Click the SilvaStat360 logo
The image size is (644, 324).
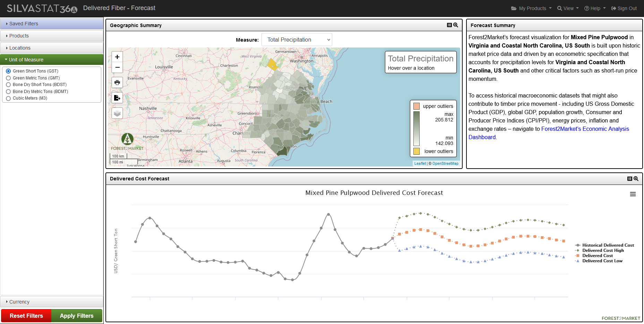coord(42,8)
